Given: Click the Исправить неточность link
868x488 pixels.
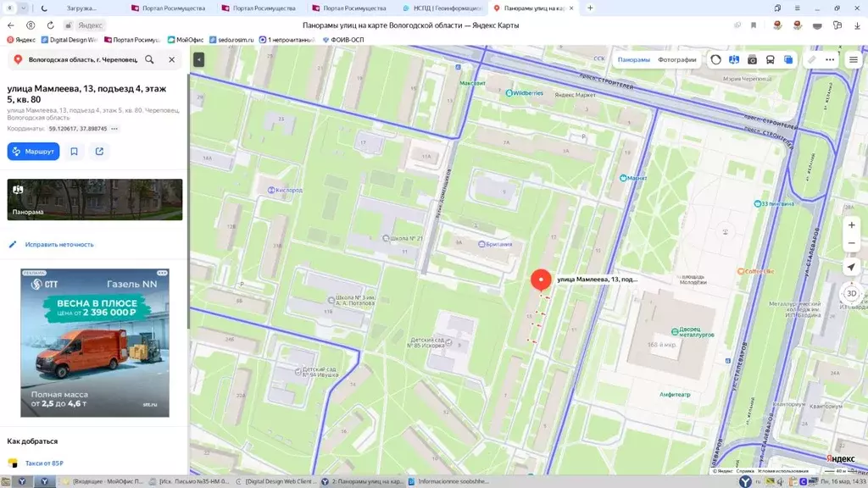Looking at the screenshot, I should tap(59, 244).
